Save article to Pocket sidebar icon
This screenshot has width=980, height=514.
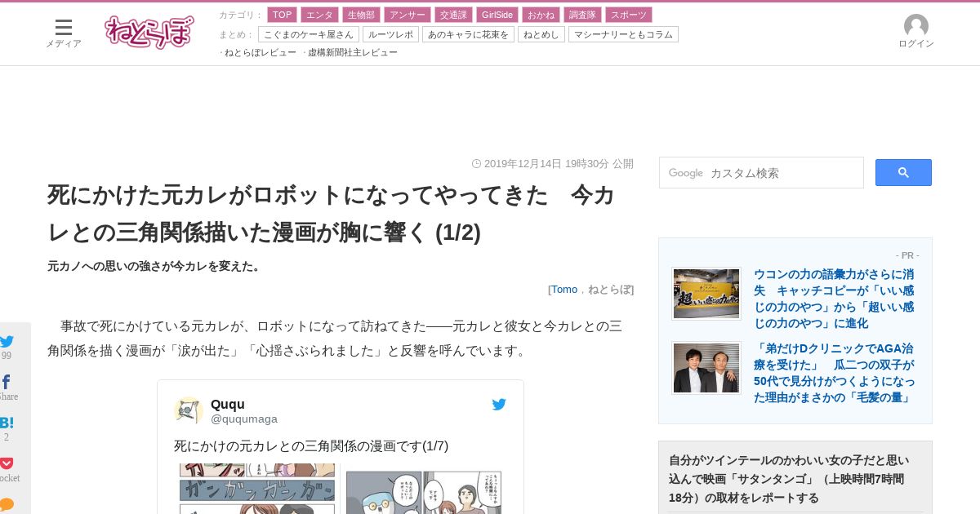coord(7,463)
